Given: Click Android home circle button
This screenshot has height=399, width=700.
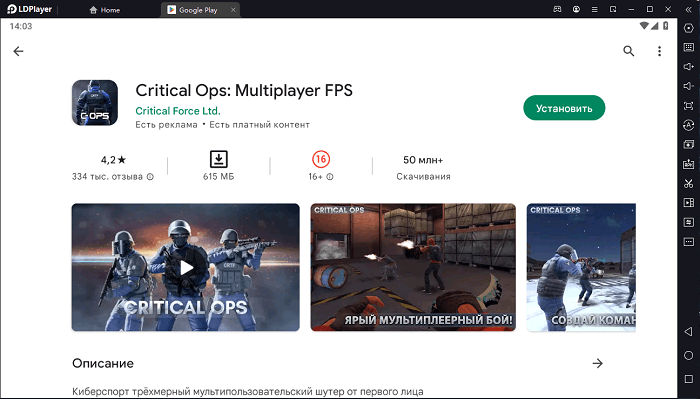Looking at the screenshot, I should tap(689, 355).
